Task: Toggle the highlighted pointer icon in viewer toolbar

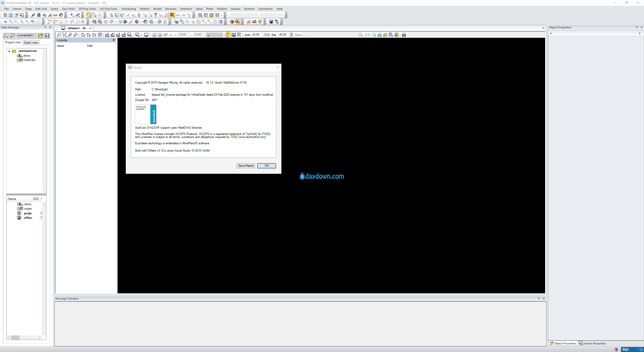Action: (228, 35)
